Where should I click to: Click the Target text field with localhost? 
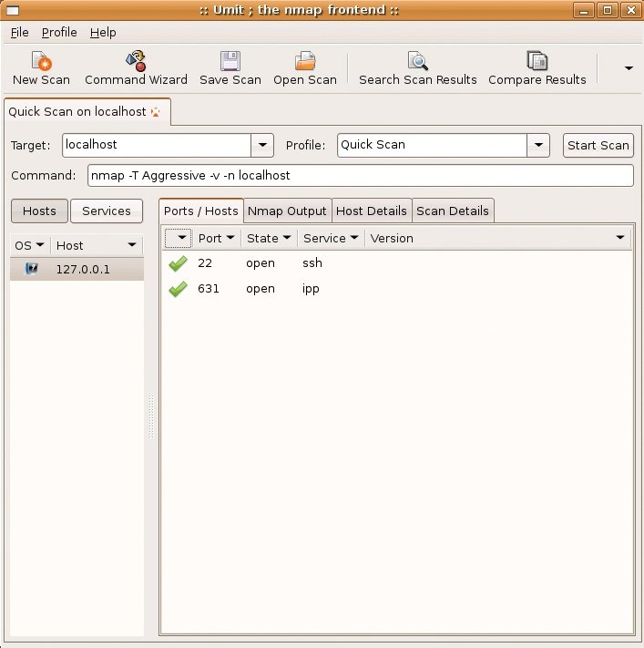[157, 145]
